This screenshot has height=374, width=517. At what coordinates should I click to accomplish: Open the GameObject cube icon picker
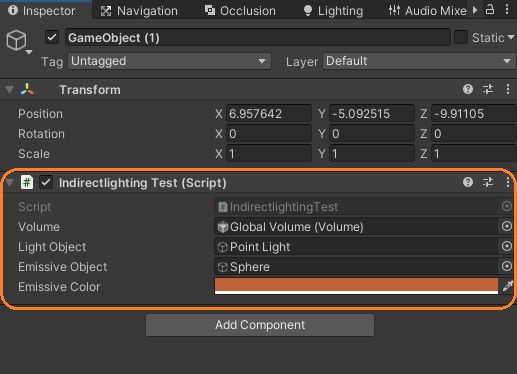click(16, 40)
